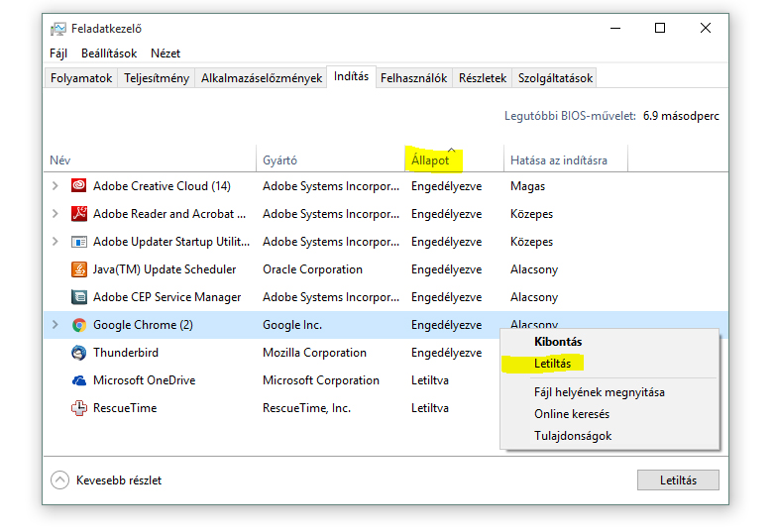The image size is (775, 532).
Task: Expand the Adobe Creative Cloud group
Action: click(55, 186)
